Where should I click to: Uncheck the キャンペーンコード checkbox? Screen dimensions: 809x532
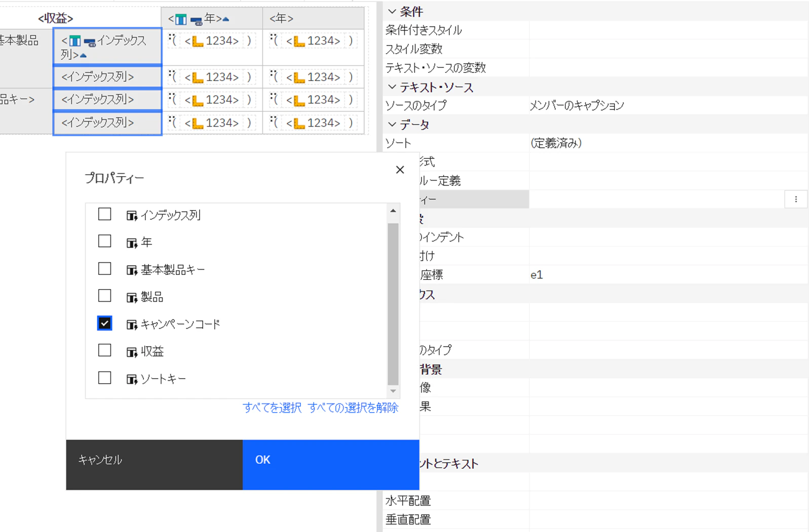[x=104, y=323]
